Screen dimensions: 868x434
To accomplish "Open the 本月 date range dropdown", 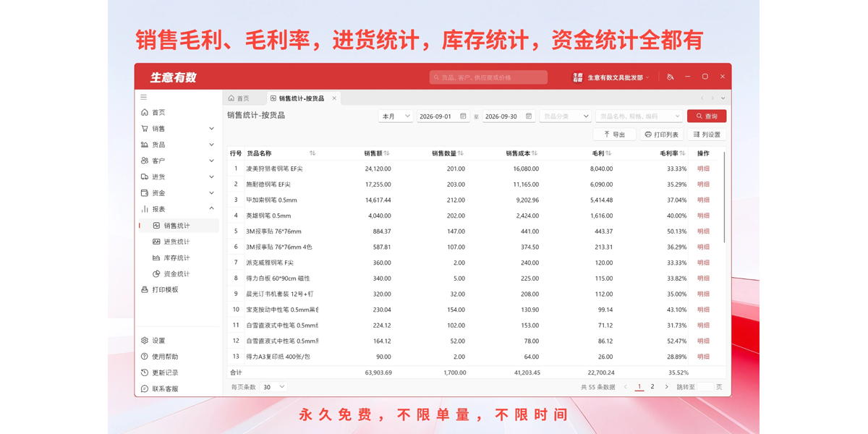I will tap(396, 116).
